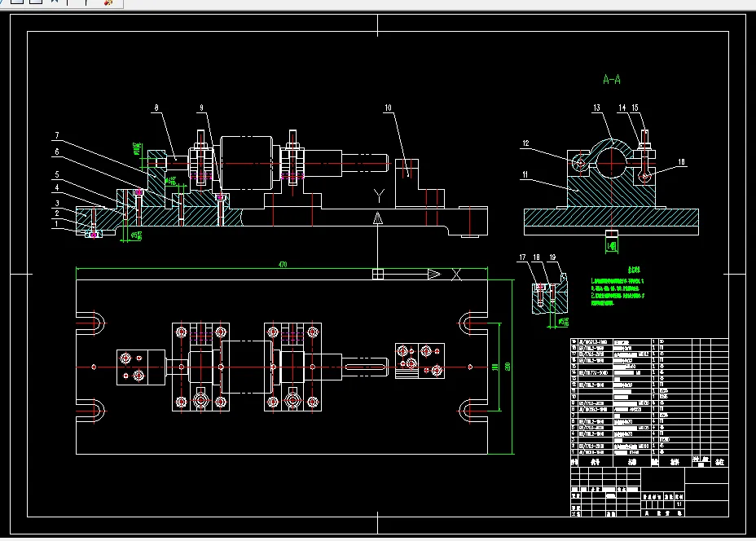Select the green technical requirements note text

click(618, 288)
